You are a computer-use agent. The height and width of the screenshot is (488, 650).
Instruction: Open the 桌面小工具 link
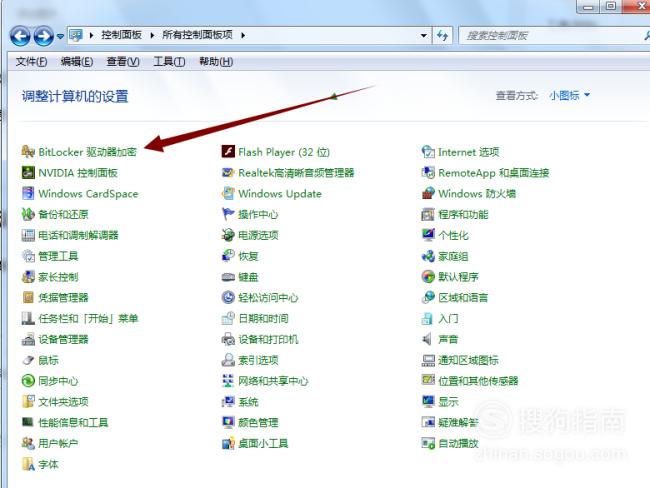point(263,443)
